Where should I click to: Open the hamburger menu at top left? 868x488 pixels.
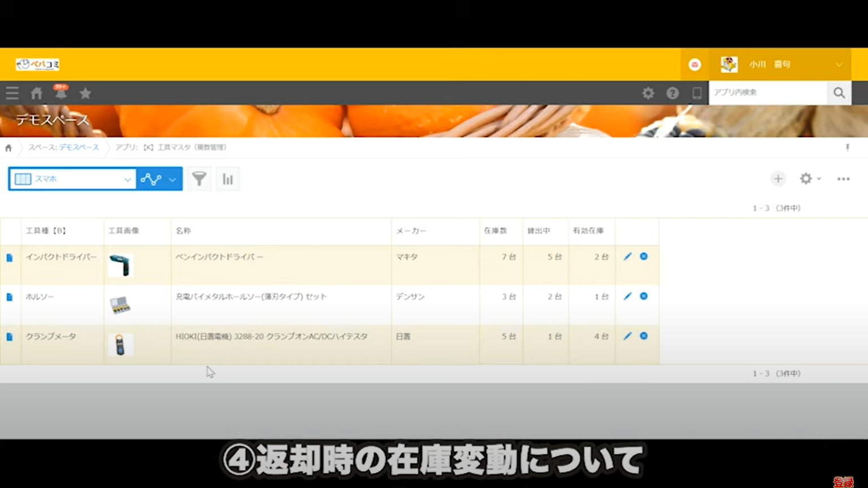(12, 93)
